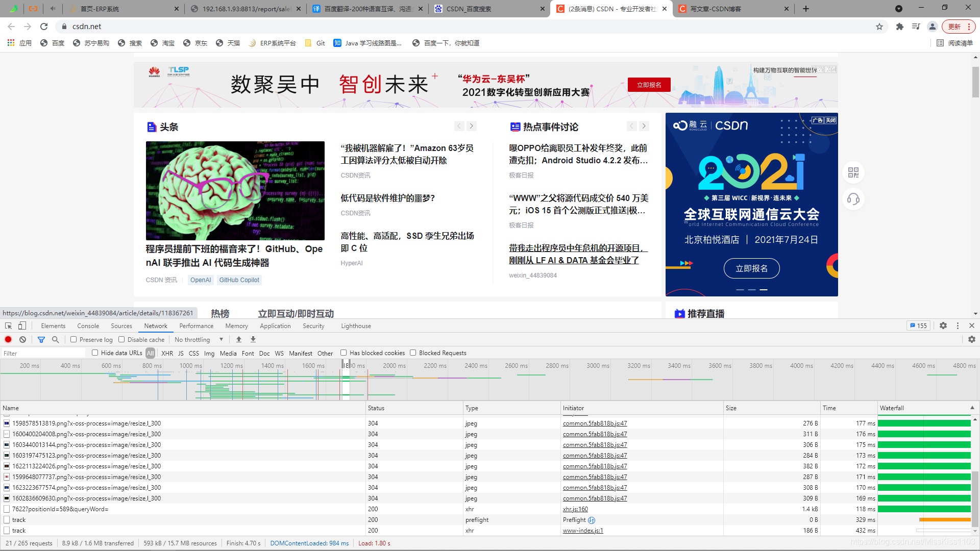980x551 pixels.
Task: Export the network log as HAR
Action: (253, 339)
